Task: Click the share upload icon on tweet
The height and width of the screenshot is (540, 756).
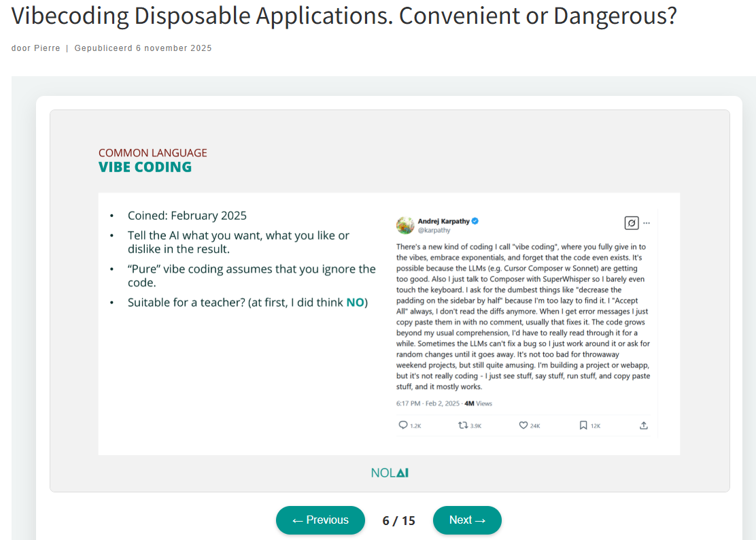Action: pos(644,426)
